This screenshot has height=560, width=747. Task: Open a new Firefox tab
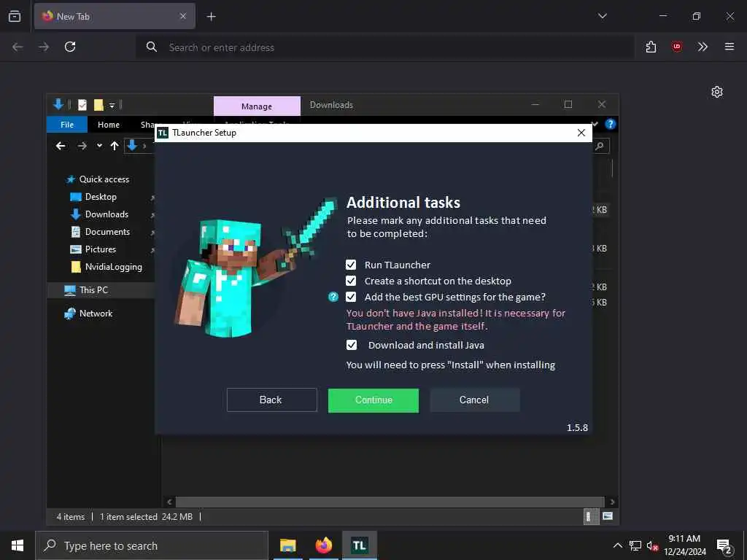coord(211,17)
